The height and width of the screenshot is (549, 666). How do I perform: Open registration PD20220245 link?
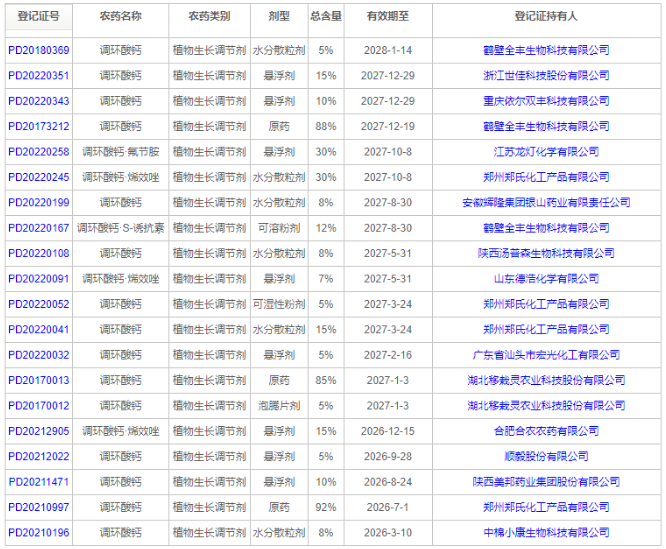pos(39,177)
